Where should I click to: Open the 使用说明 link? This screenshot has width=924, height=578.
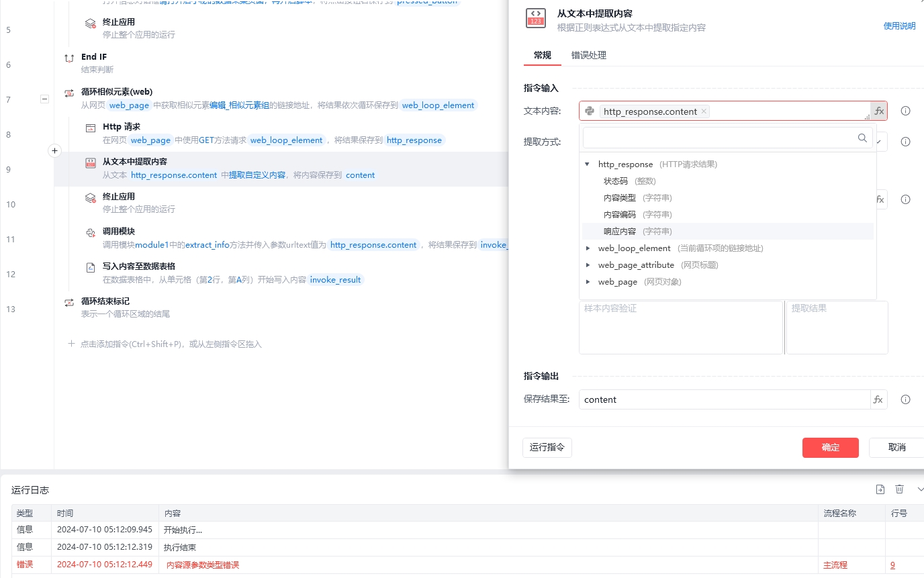[x=899, y=26]
